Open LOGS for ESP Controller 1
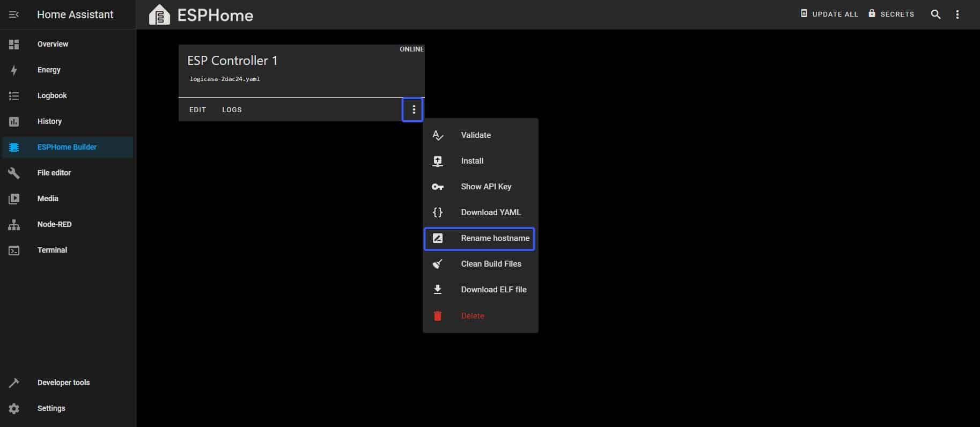980x427 pixels. pos(232,109)
